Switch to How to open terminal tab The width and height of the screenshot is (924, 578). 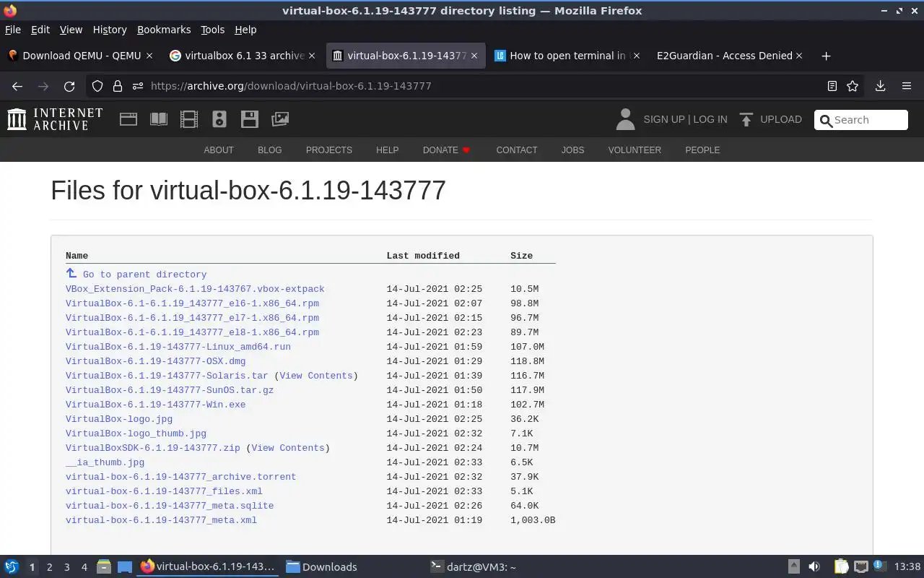(567, 56)
